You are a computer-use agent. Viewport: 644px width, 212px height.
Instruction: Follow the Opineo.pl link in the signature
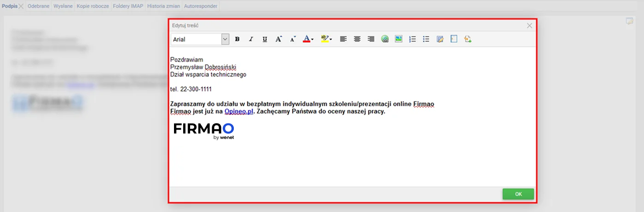(239, 112)
